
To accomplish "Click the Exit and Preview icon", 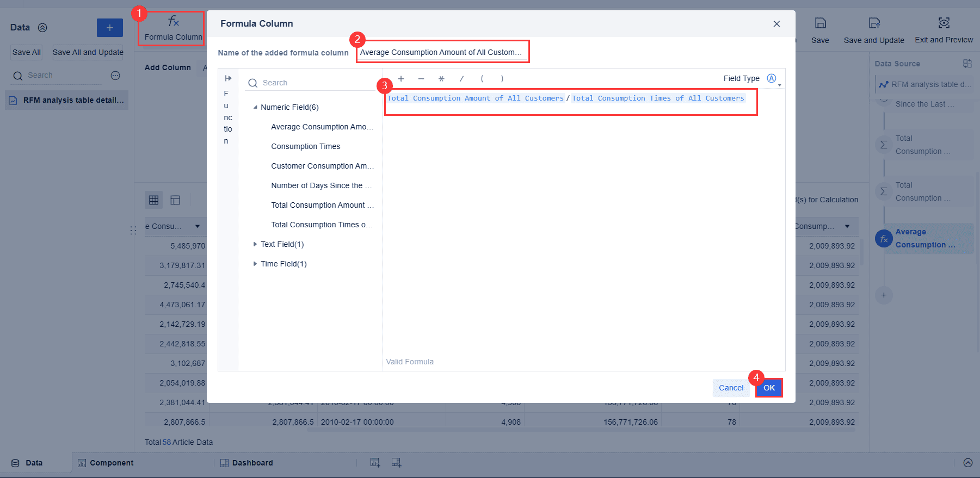I will (944, 23).
